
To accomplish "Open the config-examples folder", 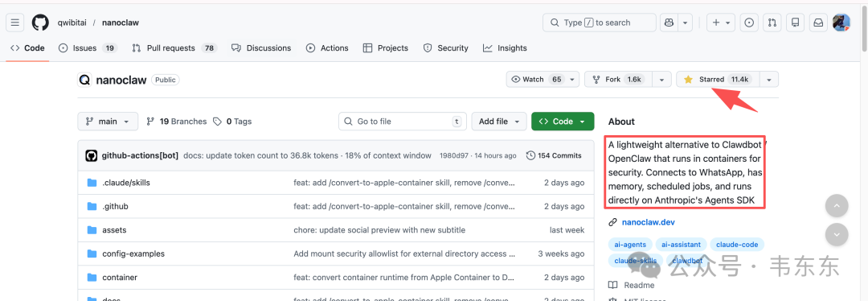I will click(133, 254).
